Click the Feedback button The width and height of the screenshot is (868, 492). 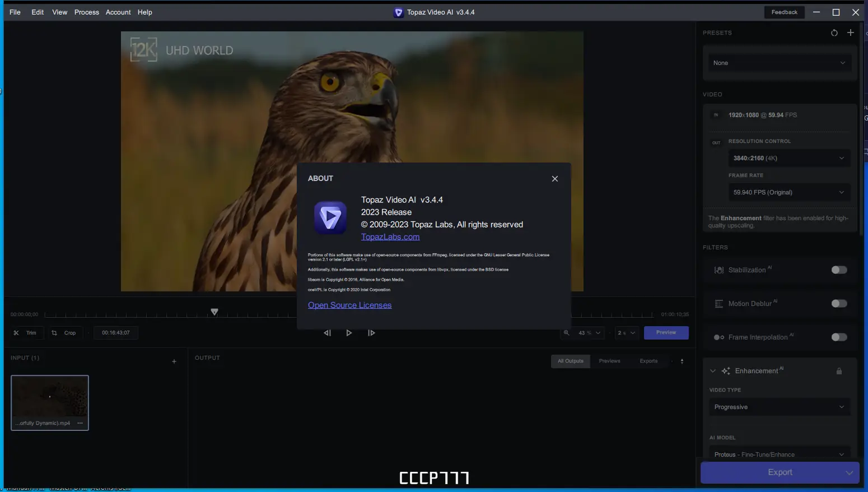coord(784,12)
